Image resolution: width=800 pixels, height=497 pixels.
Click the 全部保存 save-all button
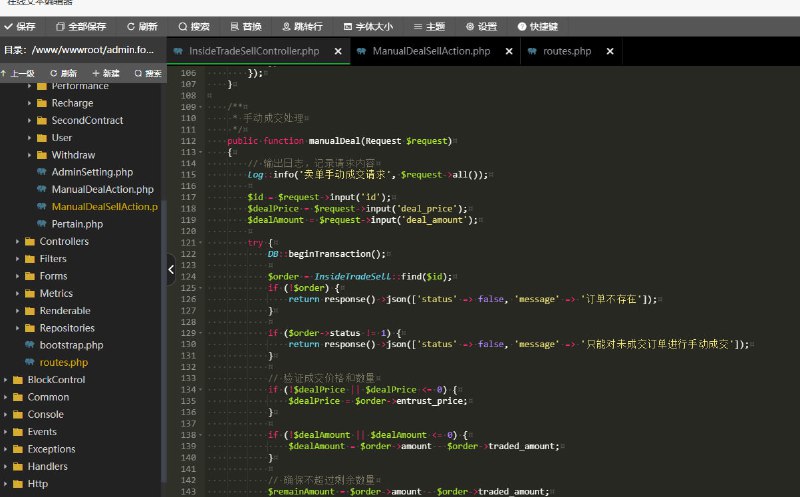[x=81, y=27]
